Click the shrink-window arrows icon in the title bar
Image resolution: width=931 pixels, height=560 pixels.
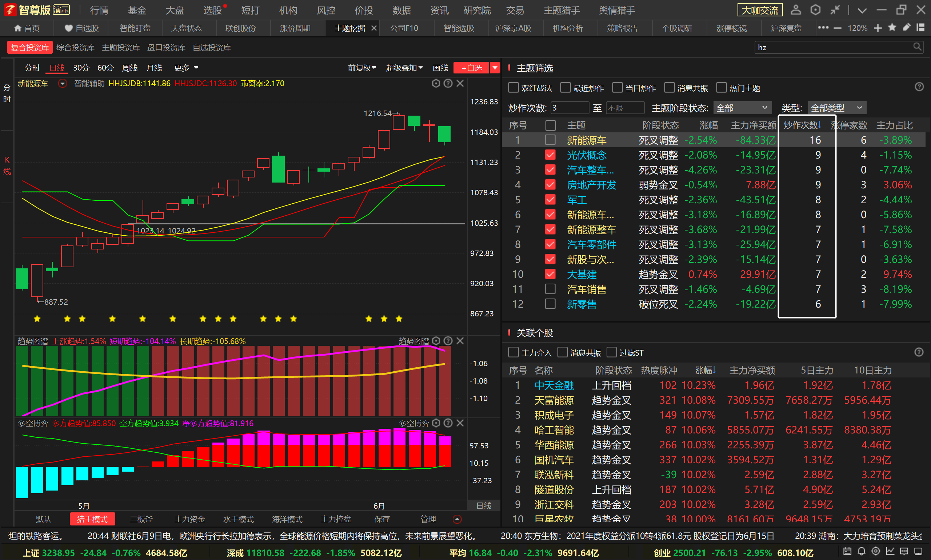click(835, 10)
